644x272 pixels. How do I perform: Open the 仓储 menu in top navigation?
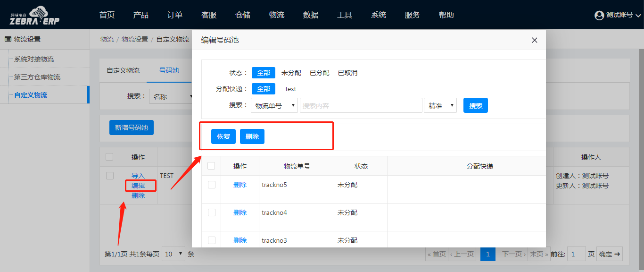243,15
